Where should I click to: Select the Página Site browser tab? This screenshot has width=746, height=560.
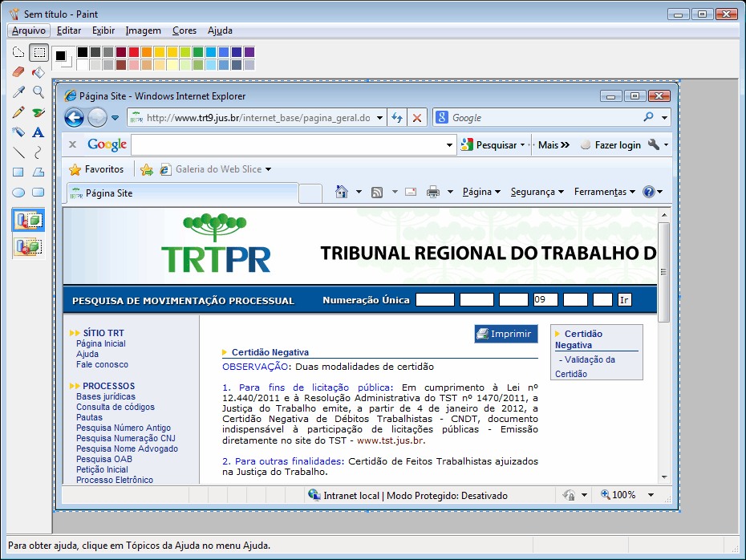coord(183,193)
